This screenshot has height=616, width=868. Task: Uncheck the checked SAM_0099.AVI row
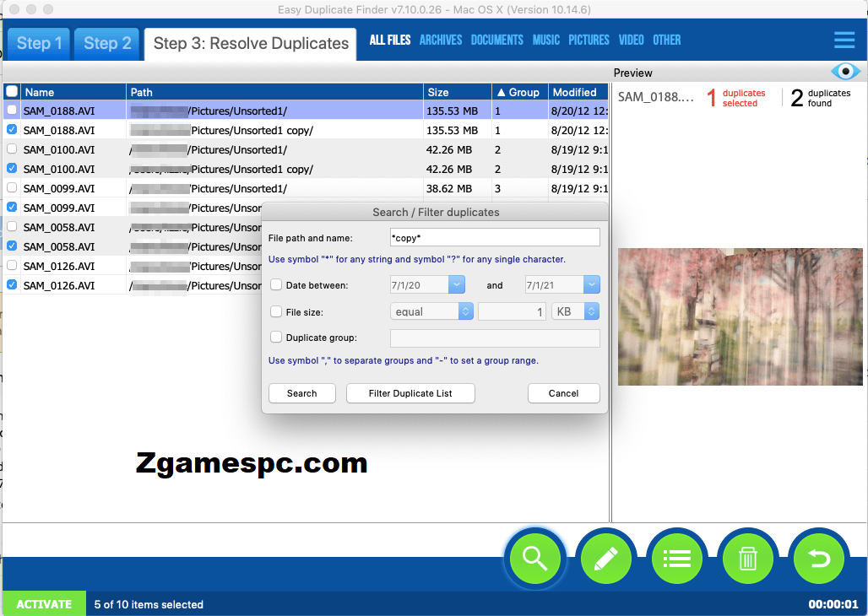12,207
